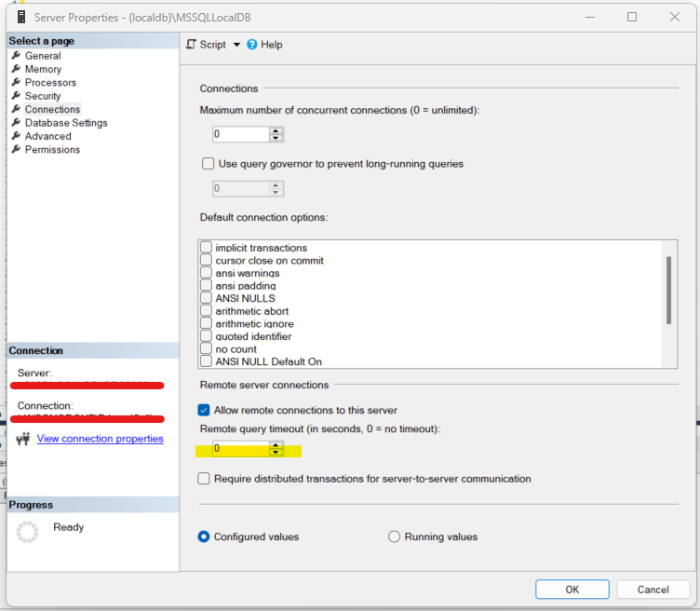Click the wrench icon beside Database Settings
Viewport: 700px width, 611px height.
point(16,122)
